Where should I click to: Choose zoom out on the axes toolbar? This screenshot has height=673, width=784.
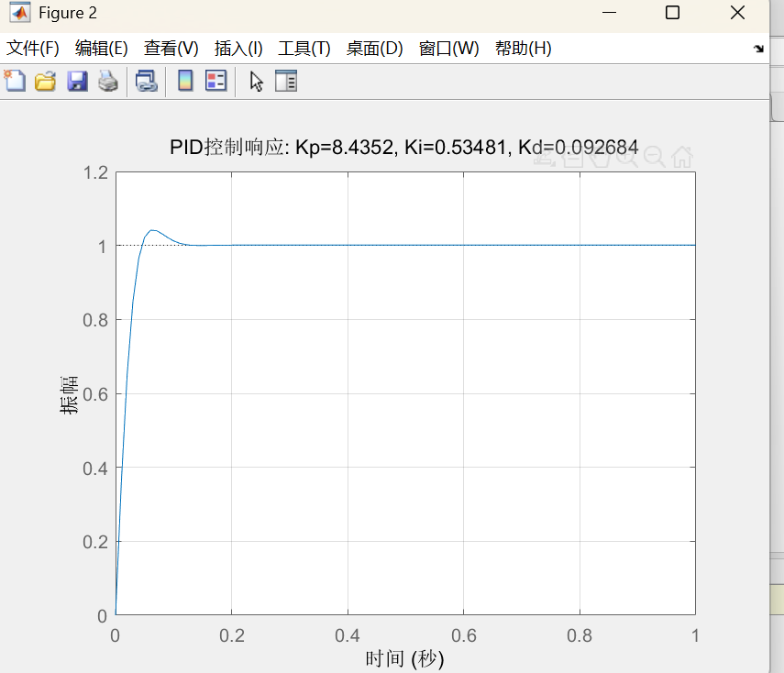point(654,158)
